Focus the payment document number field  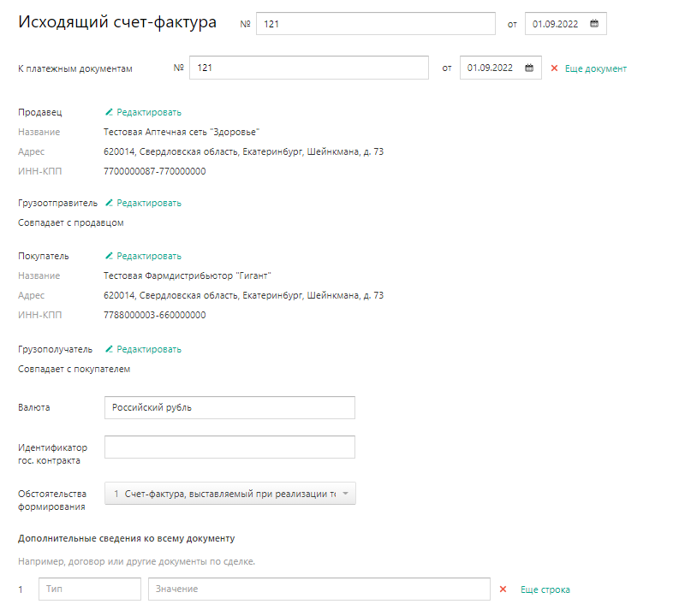(308, 68)
